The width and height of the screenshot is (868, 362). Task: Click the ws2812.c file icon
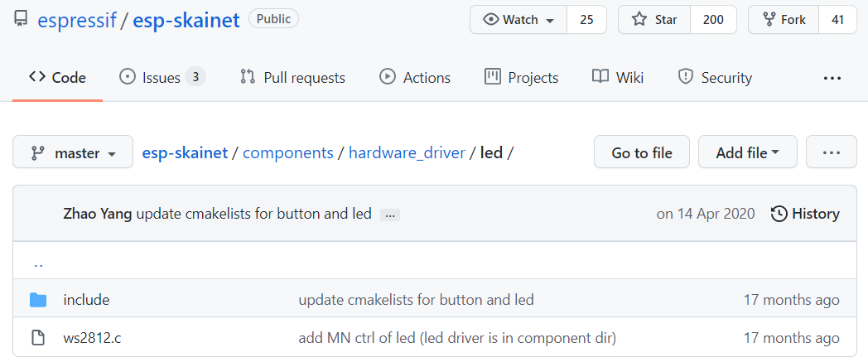[x=37, y=338]
